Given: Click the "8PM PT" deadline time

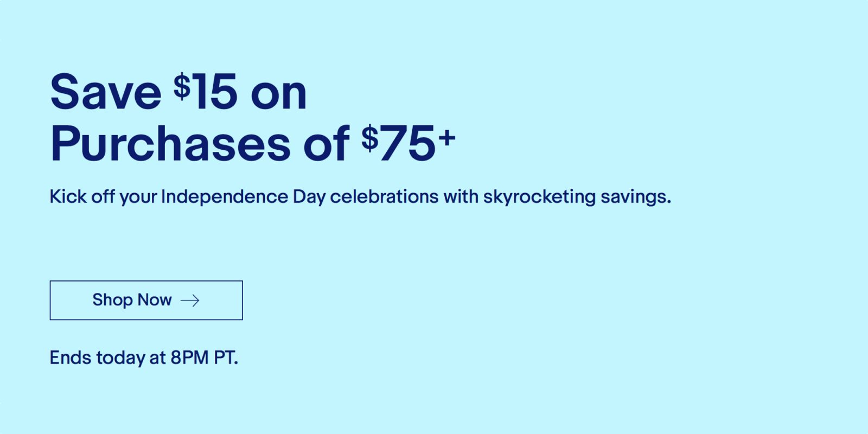Looking at the screenshot, I should 204,358.
